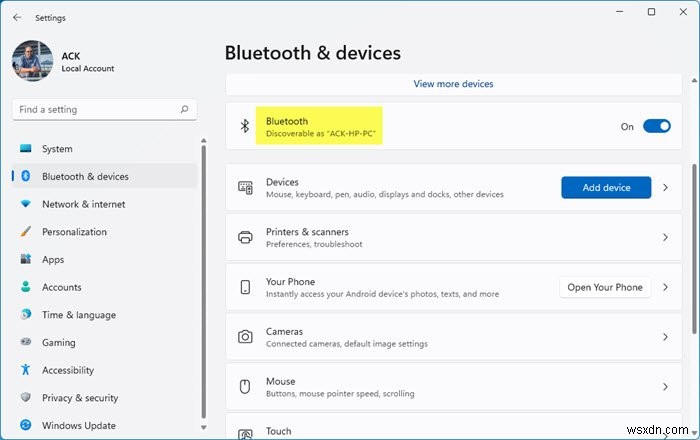This screenshot has width=700, height=440.
Task: Expand the Mouse row chevron
Action: coord(665,387)
